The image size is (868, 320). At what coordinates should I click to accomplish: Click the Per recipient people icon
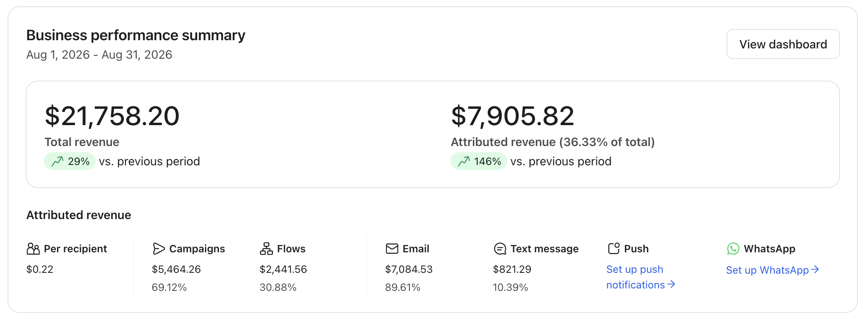(33, 249)
